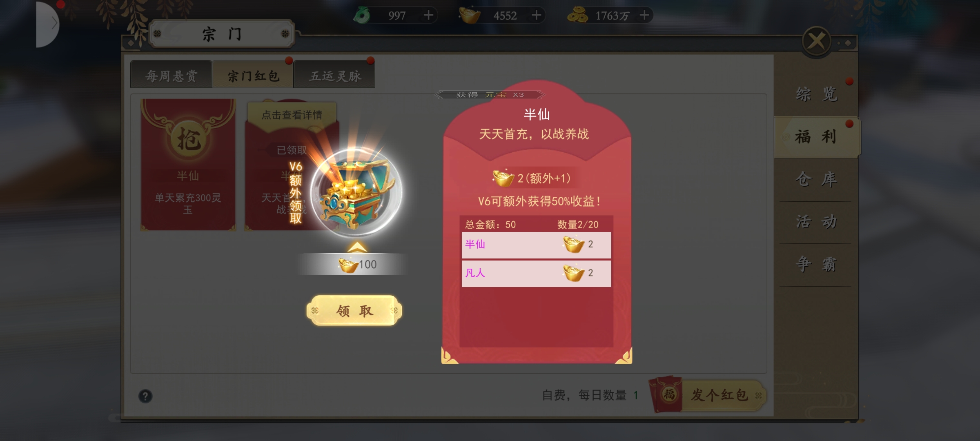Screen dimensions: 980x441
Task: View details via 点击查看详情 label
Action: tap(292, 115)
